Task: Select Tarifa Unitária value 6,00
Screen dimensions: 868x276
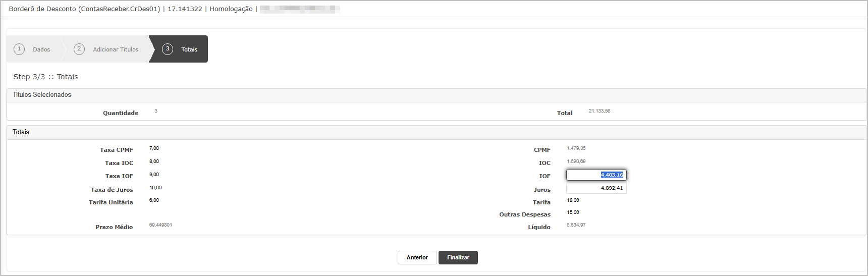Action: (154, 200)
